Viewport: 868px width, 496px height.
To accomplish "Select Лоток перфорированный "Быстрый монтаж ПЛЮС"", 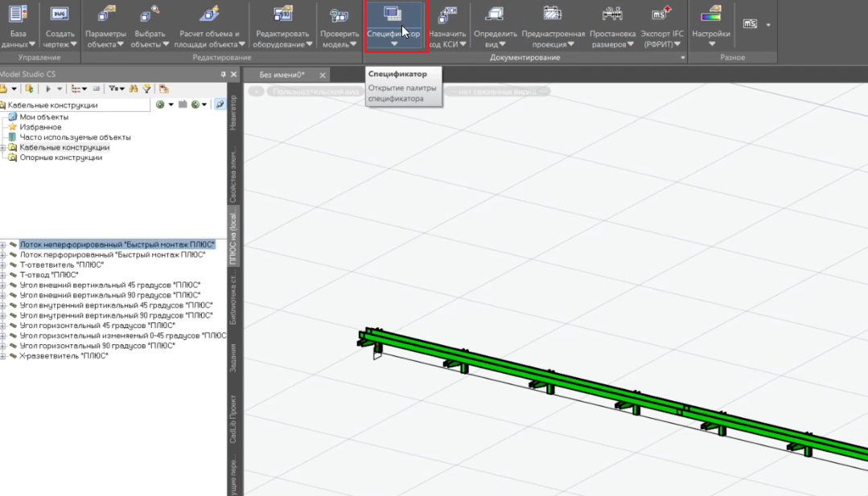I will coord(113,255).
